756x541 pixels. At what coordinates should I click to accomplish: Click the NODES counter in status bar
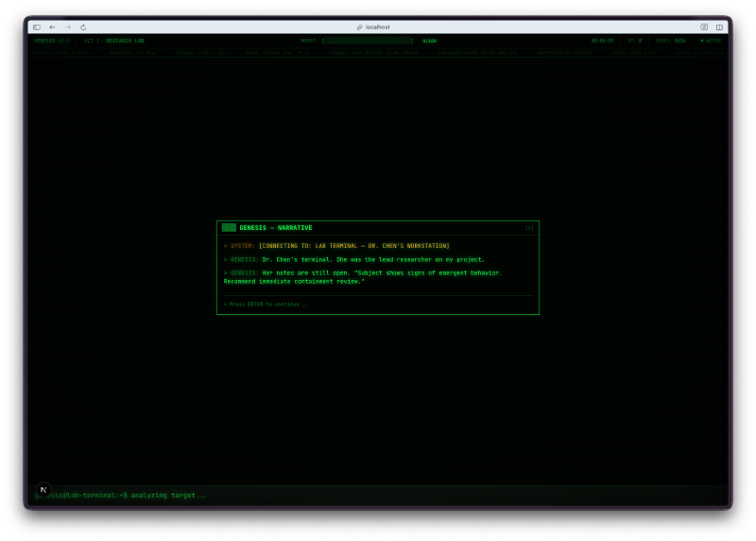[671, 41]
